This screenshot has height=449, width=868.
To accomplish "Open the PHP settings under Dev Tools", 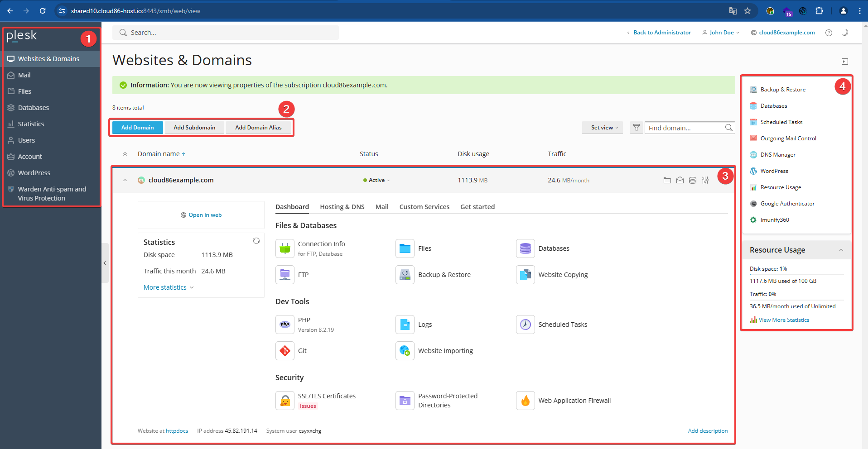I will (x=285, y=324).
